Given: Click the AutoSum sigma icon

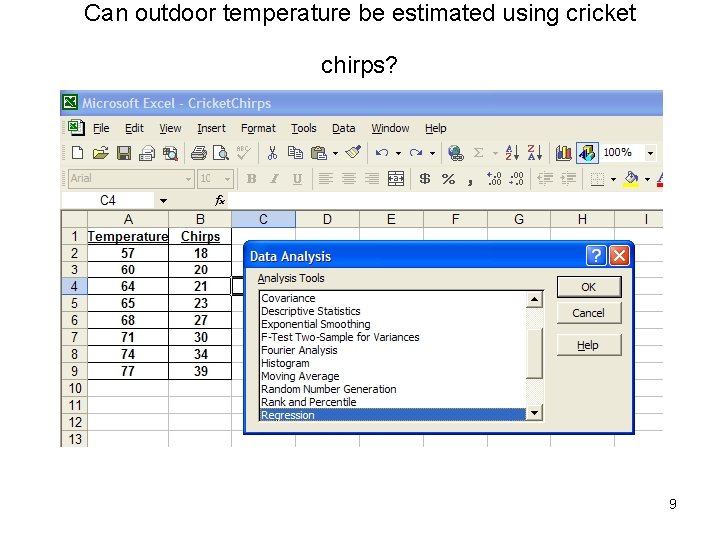Looking at the screenshot, I should coord(478,153).
